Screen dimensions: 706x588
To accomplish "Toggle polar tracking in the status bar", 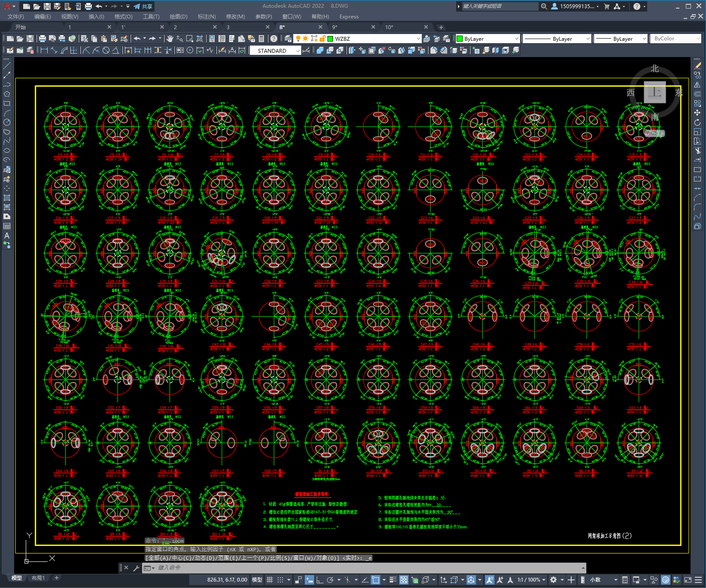I will (x=330, y=580).
